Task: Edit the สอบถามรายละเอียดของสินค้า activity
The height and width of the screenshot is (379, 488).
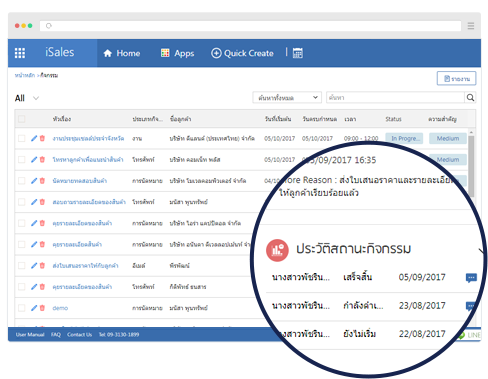Action: 34,202
